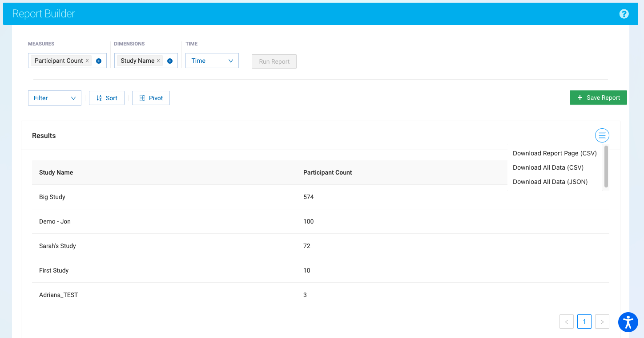Choose Download All Data (CSV)
The width and height of the screenshot is (644, 338).
click(x=548, y=167)
